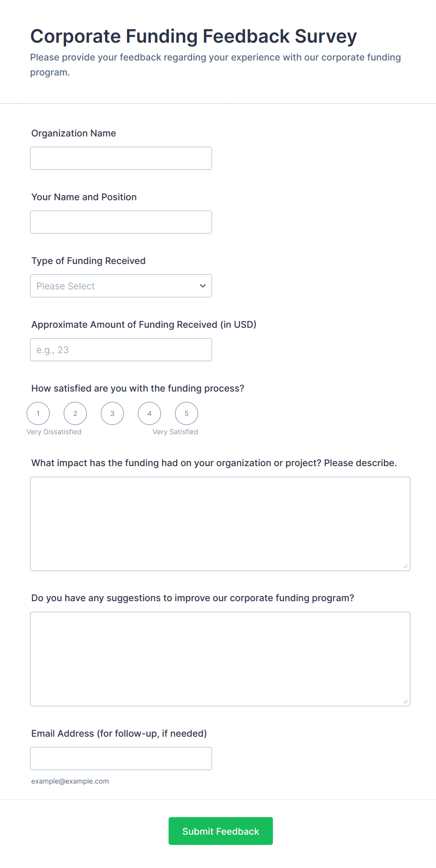The image size is (436, 868).
Task: Choose satisfaction rating 3
Action: pyautogui.click(x=113, y=414)
